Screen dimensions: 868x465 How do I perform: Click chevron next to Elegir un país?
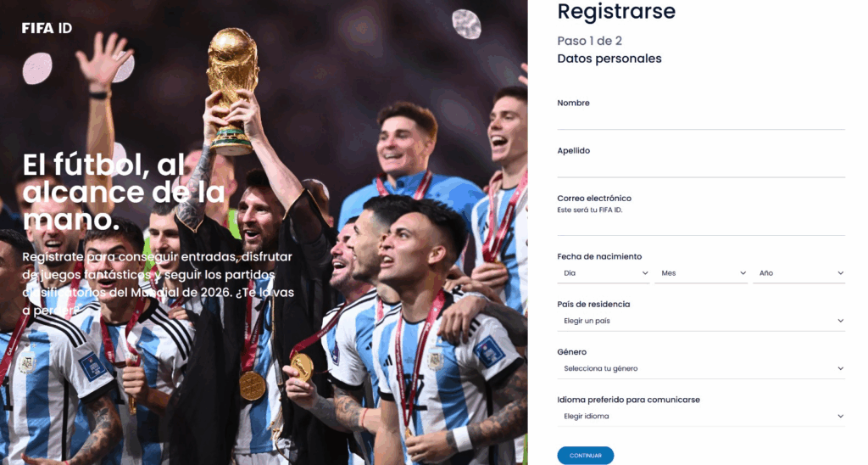coord(840,321)
